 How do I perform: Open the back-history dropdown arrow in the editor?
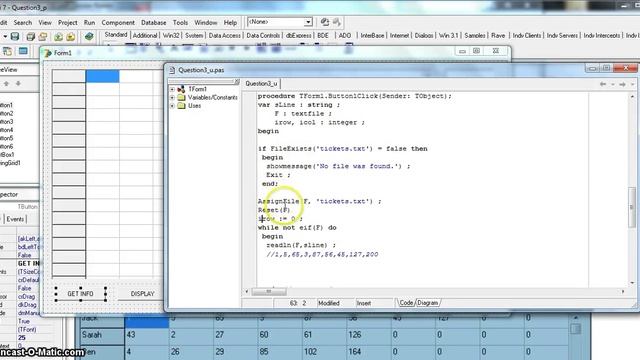tap(613, 84)
